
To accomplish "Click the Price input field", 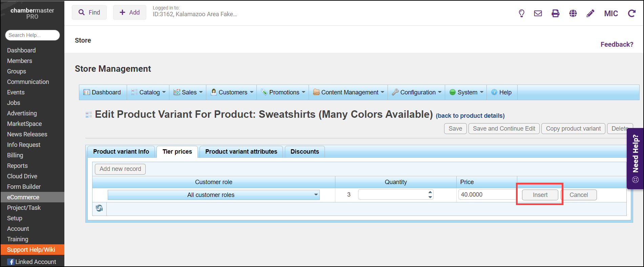I will [486, 195].
